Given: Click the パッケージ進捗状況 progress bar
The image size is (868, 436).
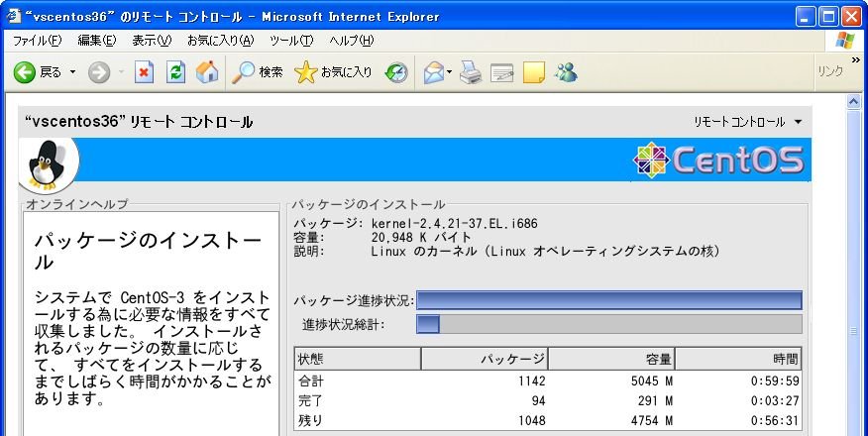Looking at the screenshot, I should [x=609, y=300].
